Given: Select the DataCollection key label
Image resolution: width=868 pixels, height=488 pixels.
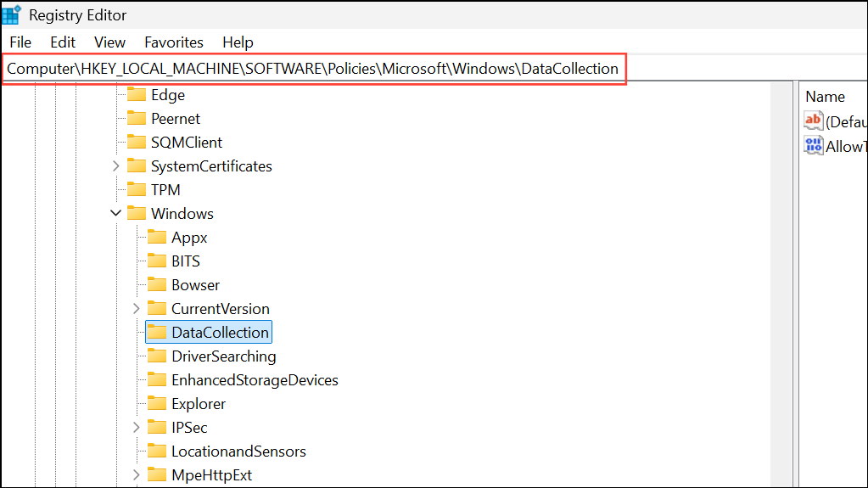Looking at the screenshot, I should pos(221,333).
